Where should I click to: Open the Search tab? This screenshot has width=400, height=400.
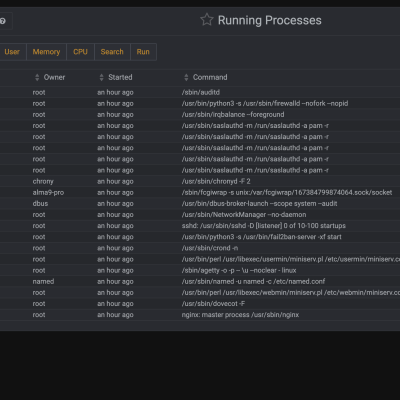click(112, 52)
